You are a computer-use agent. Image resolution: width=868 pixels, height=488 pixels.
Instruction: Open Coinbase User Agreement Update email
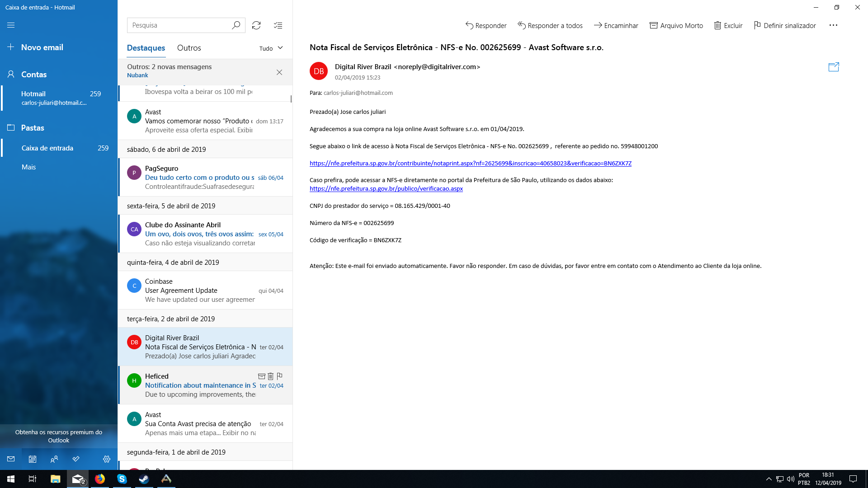[205, 290]
